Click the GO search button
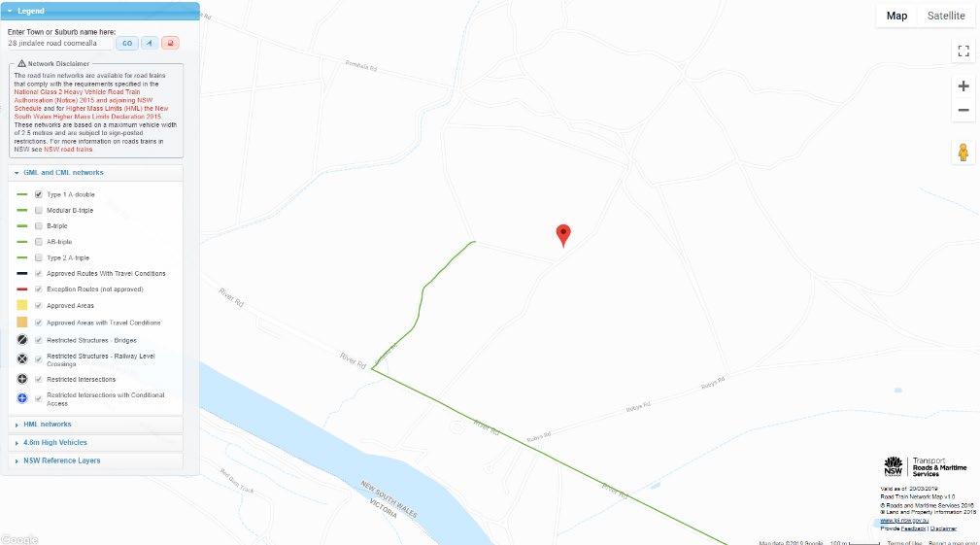Screen dimensions: 980x545 click(127, 43)
